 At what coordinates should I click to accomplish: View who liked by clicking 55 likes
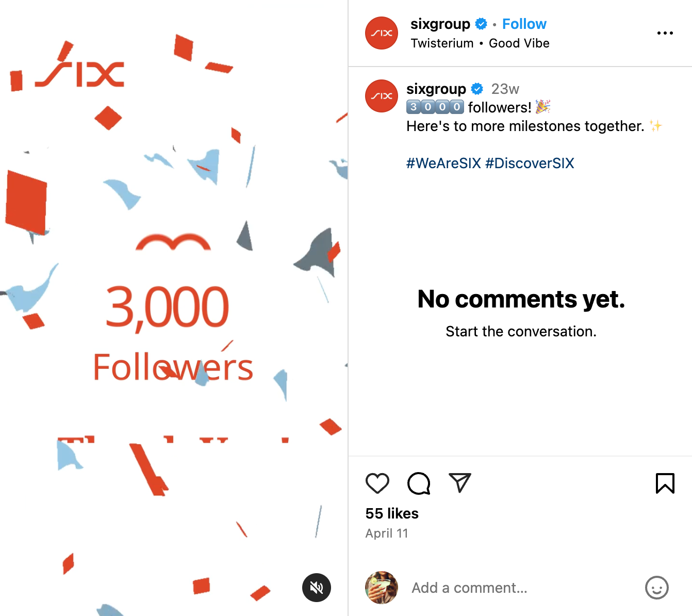click(x=392, y=513)
